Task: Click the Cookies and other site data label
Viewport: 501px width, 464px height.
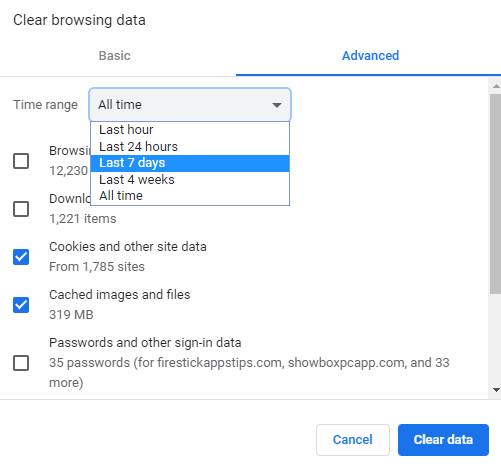Action: 128,247
